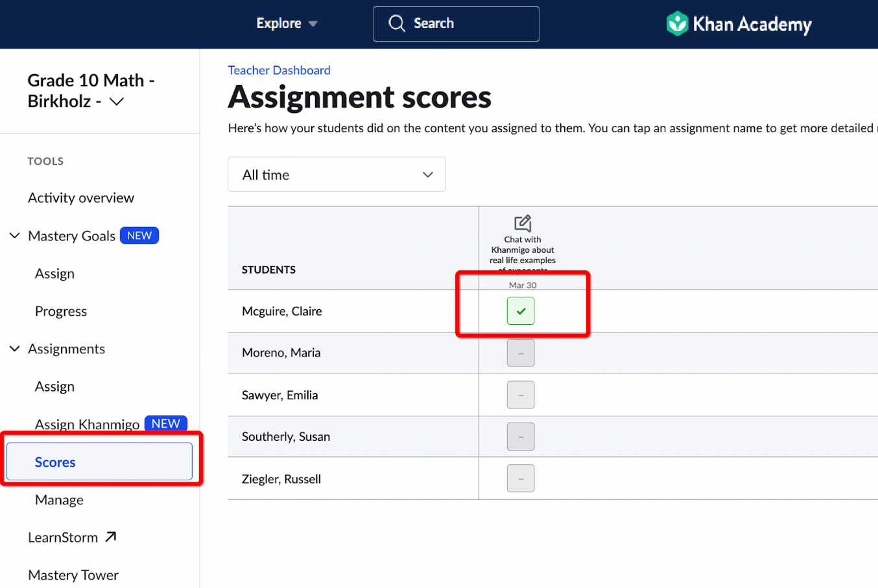878x588 pixels.
Task: Click the Teacher Dashboard breadcrumb link
Action: (279, 70)
